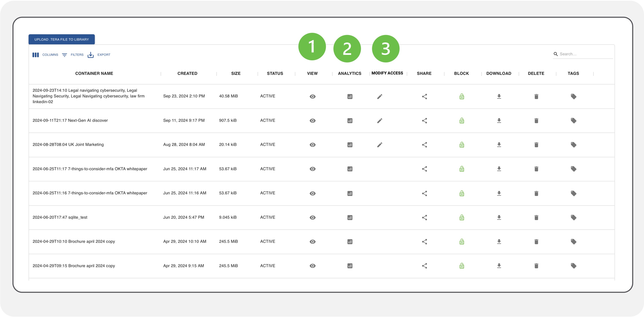This screenshot has height=317, width=644.
Task: Open analytics for UK Joint Marketing
Action: 350,145
